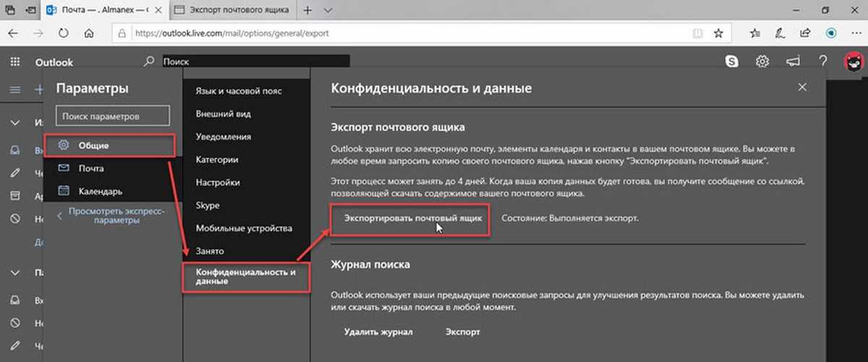Select the Почта settings category

(91, 168)
